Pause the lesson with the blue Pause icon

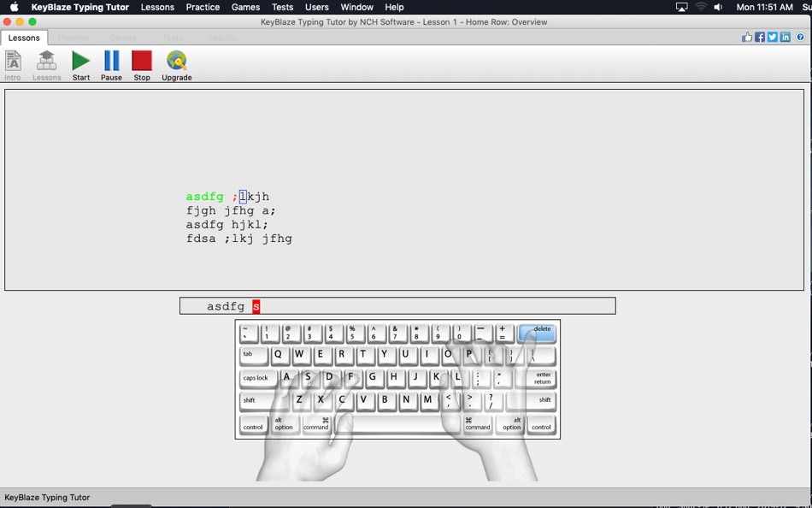click(111, 65)
